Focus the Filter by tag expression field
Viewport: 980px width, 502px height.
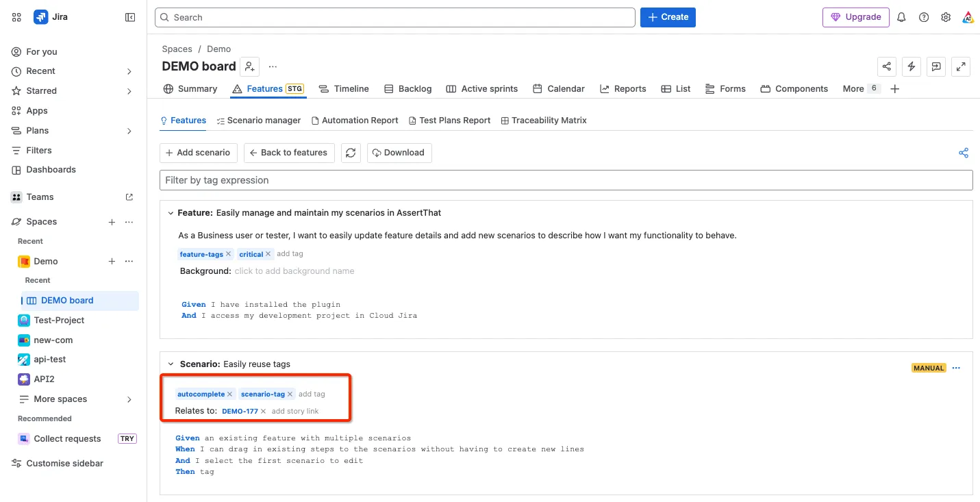[x=566, y=180]
